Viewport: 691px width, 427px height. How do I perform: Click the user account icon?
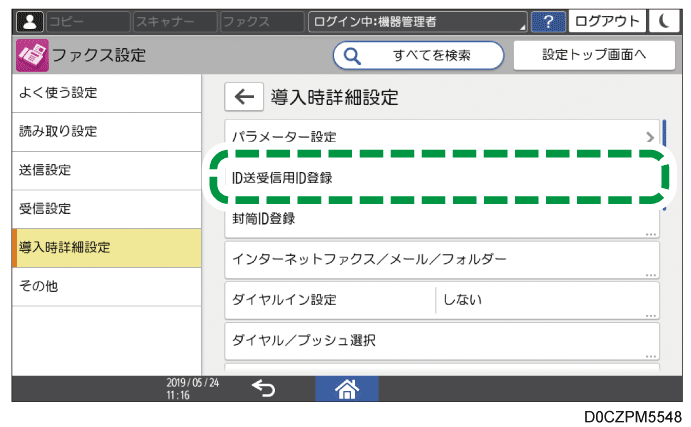[30, 22]
